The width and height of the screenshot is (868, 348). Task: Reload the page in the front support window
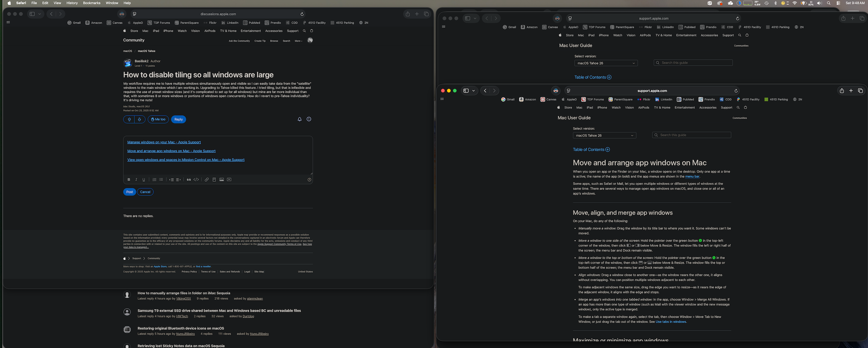tap(736, 91)
